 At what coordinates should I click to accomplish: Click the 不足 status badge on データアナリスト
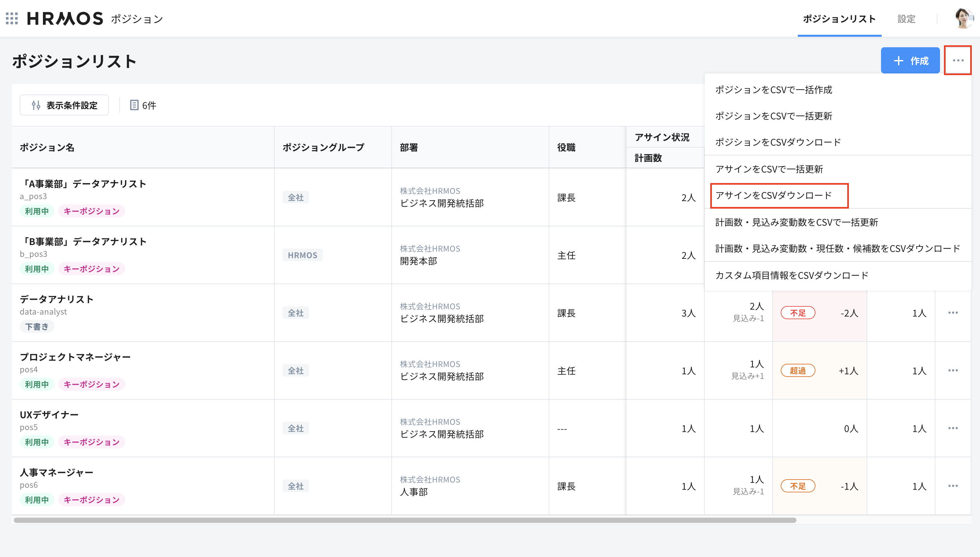point(798,313)
